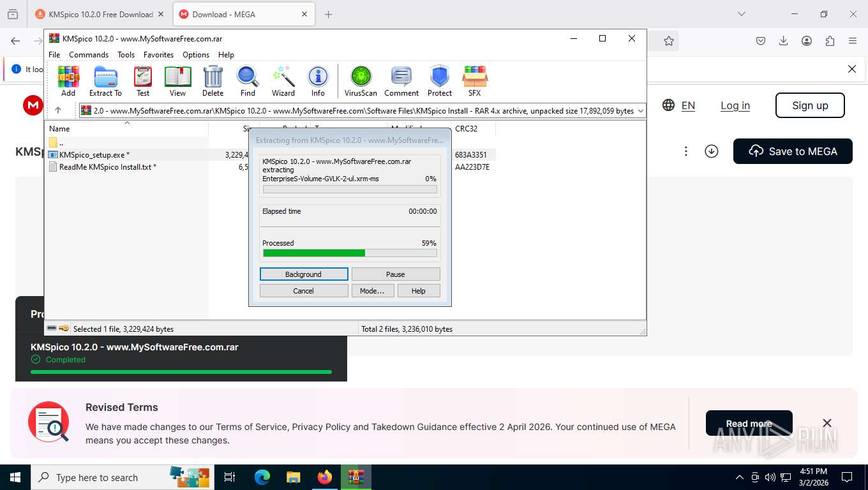Screen dimensions: 868x490
Task: Click the Add toolbar icon in WinRAR
Action: tap(68, 81)
